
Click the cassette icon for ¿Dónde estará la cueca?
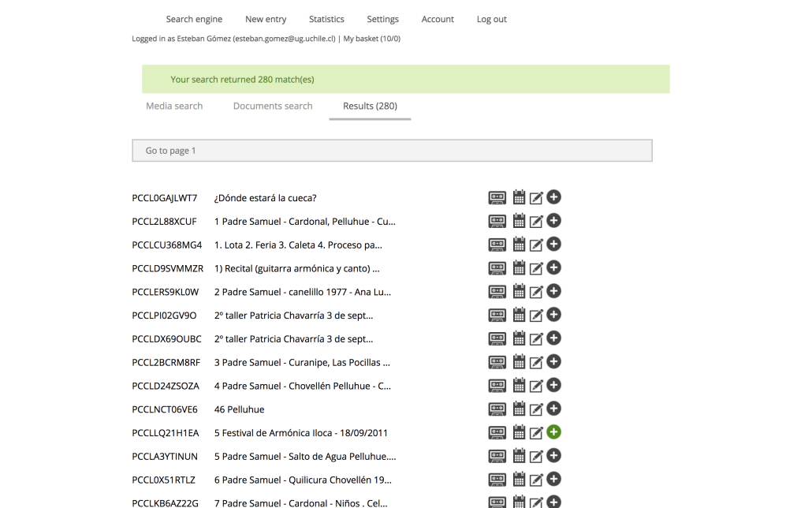(497, 198)
